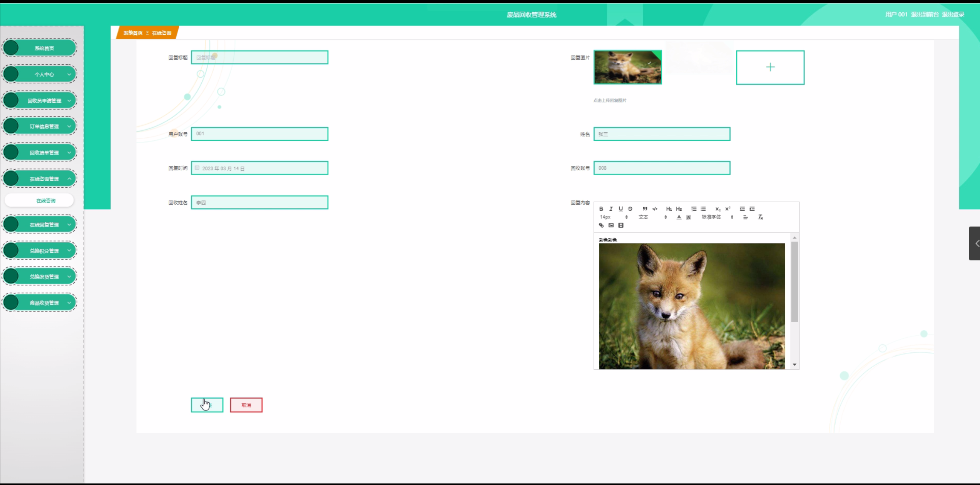Toggle the ordered list button

click(x=694, y=209)
